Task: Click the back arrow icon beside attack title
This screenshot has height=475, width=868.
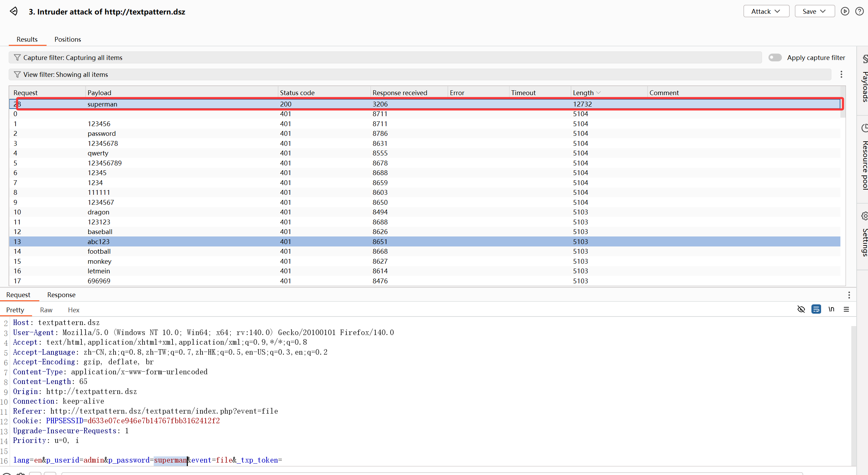Action: click(x=14, y=11)
